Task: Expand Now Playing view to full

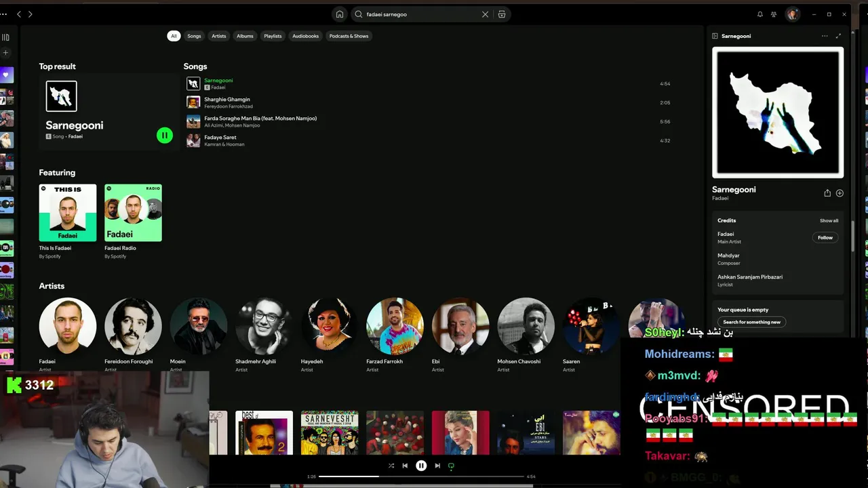Action: coord(838,36)
